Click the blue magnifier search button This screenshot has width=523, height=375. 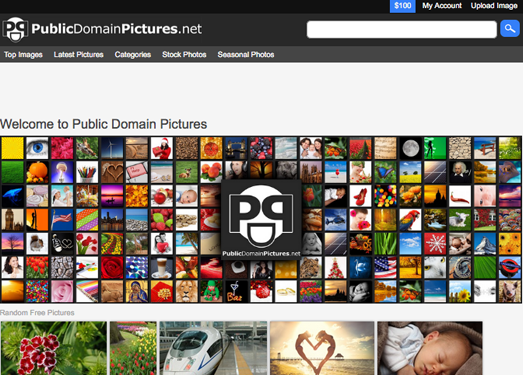[510, 29]
